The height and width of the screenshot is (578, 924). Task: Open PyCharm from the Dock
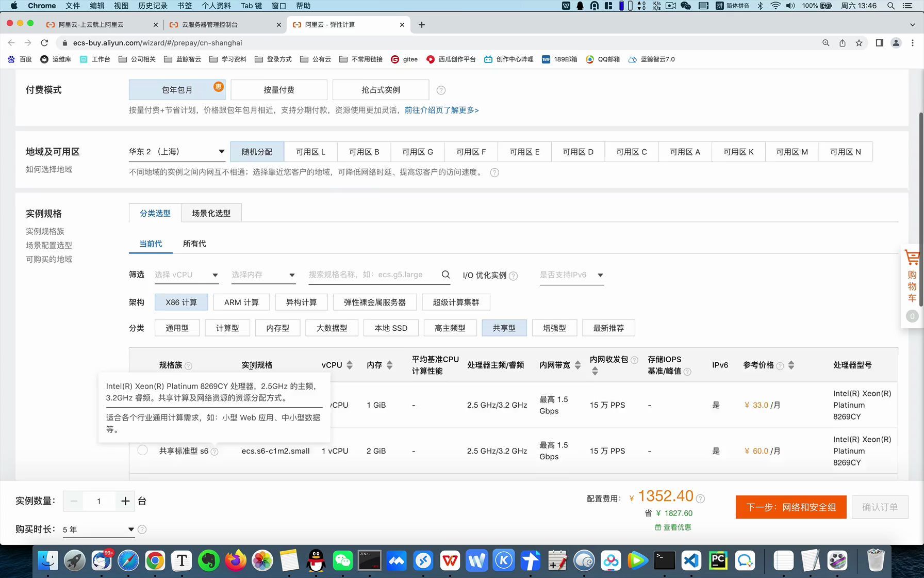[x=718, y=560]
